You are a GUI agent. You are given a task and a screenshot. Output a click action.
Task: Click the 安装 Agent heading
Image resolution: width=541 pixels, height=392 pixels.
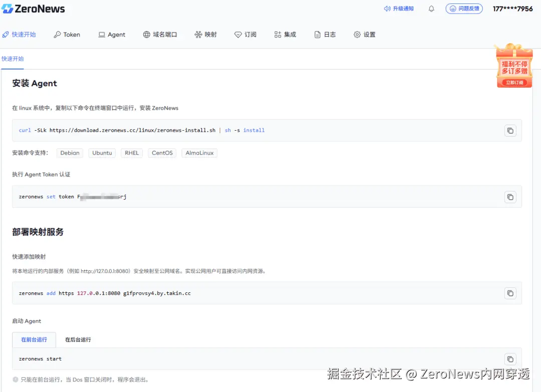35,84
